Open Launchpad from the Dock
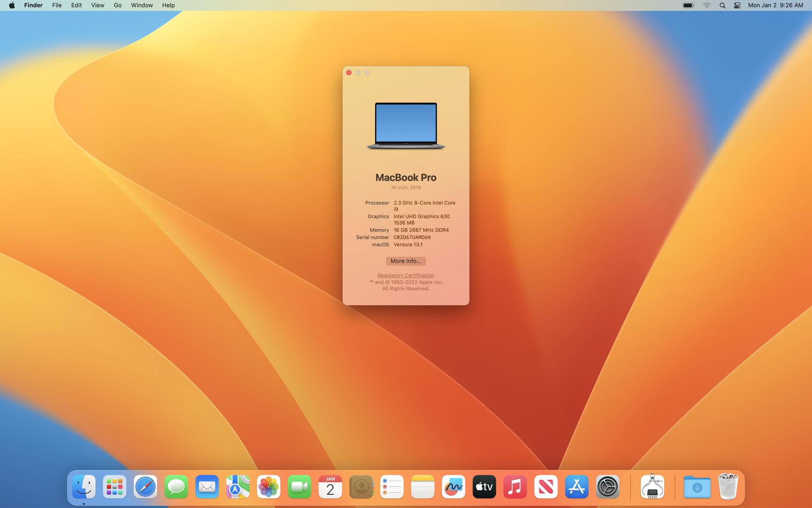The image size is (812, 508). 115,487
